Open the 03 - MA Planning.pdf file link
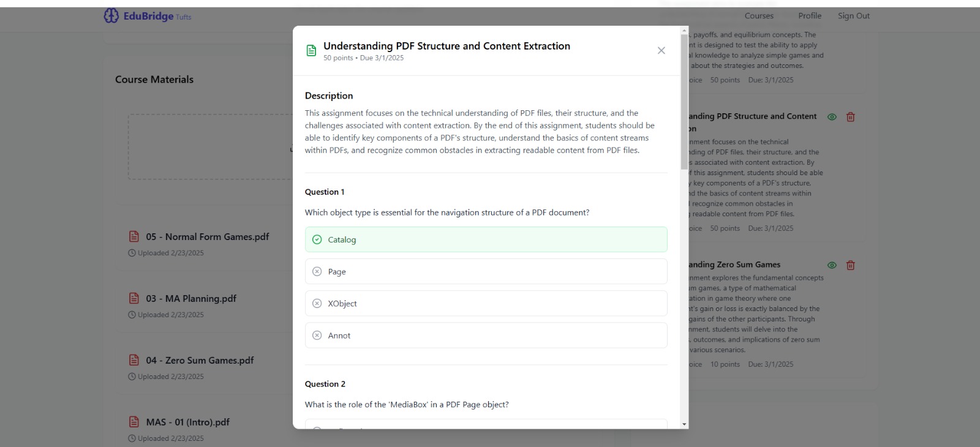The image size is (980, 447). (191, 299)
